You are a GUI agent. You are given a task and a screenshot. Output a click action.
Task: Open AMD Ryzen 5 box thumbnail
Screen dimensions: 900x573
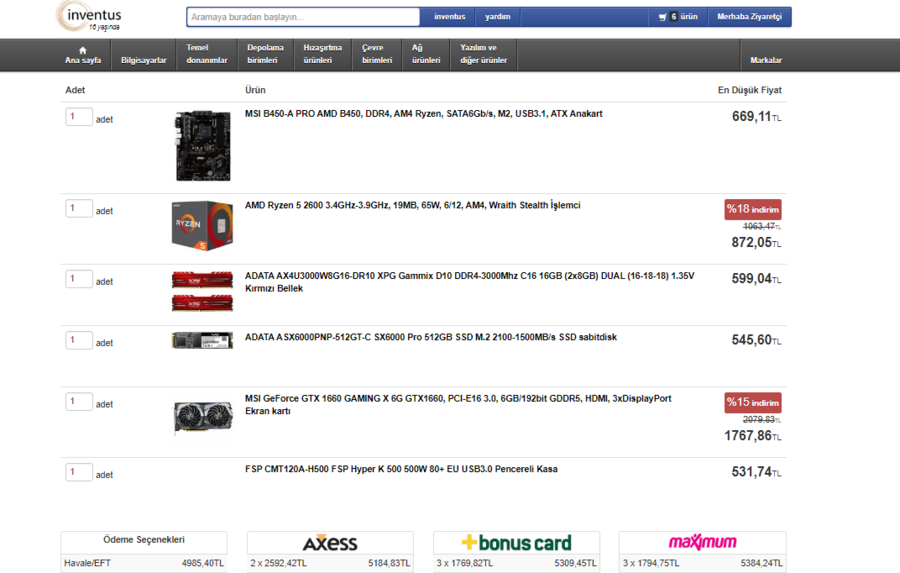[203, 226]
